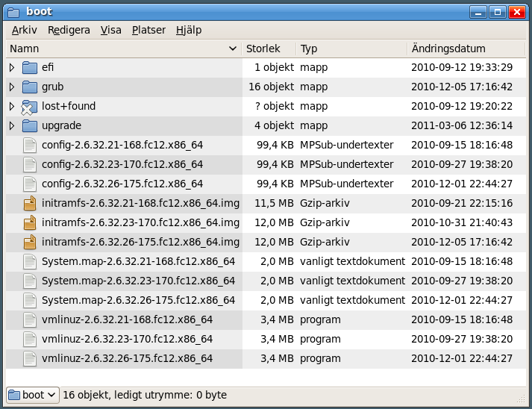This screenshot has width=532, height=409.
Task: Click archive icon of initramfs-2.6.32.21-168 image
Action: [30, 203]
